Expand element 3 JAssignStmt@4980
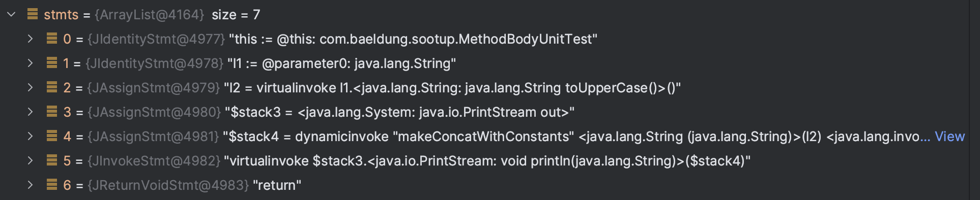The width and height of the screenshot is (980, 200). [x=30, y=112]
